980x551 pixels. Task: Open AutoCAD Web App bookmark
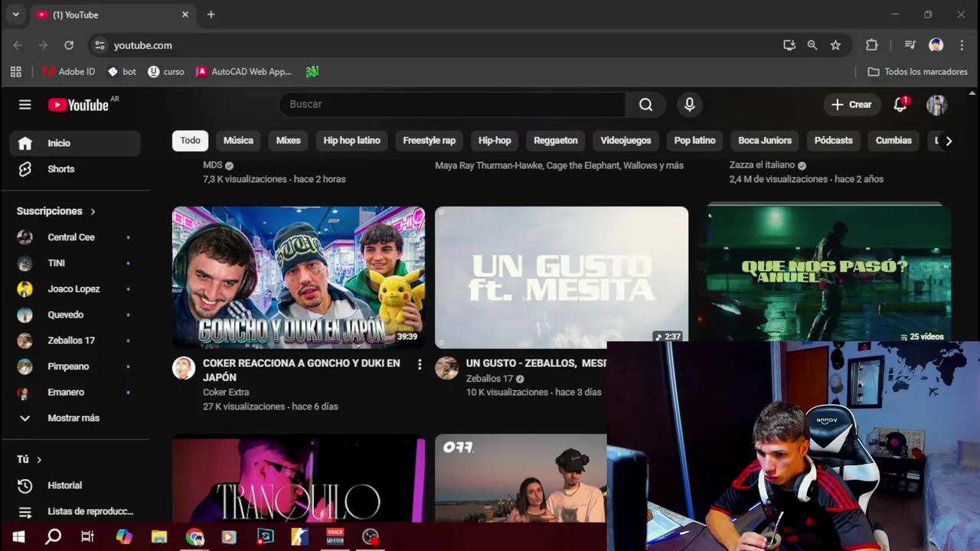point(243,71)
